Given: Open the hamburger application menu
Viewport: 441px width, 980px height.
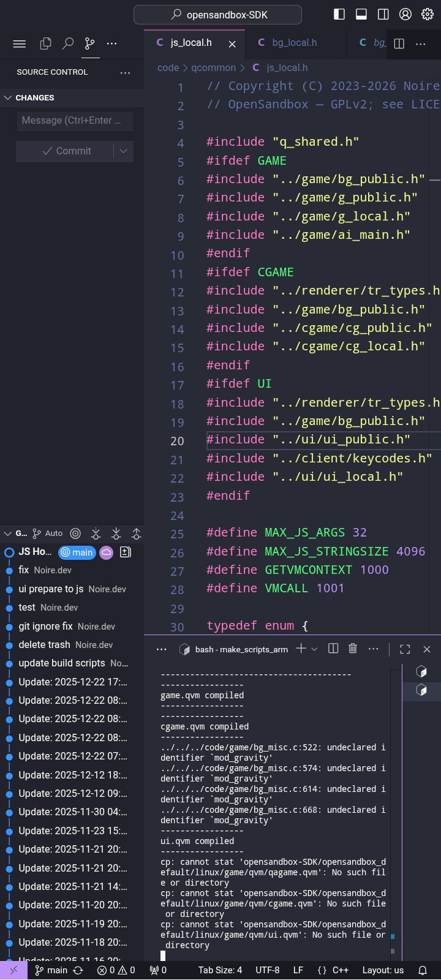Looking at the screenshot, I should (x=20, y=43).
